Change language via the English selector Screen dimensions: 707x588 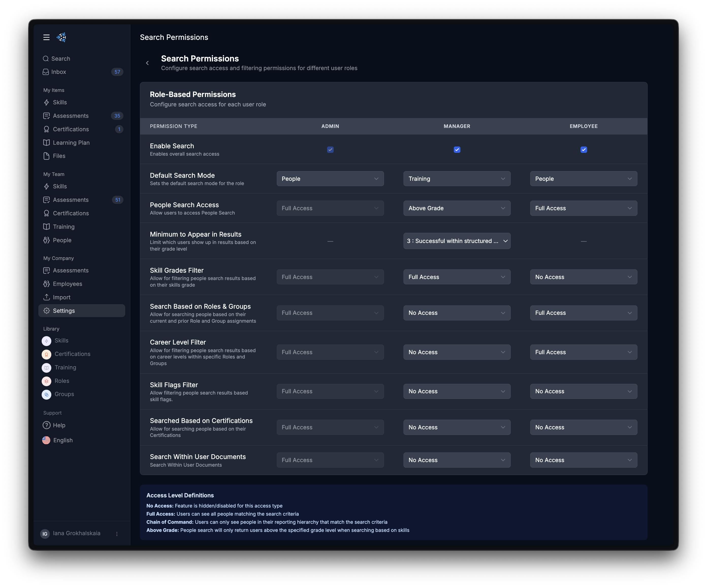(x=63, y=440)
